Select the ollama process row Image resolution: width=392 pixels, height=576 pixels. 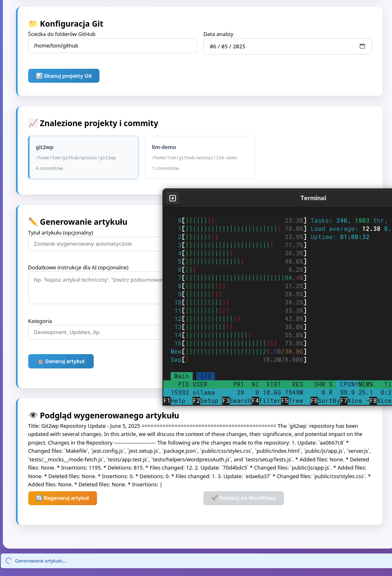click(277, 393)
